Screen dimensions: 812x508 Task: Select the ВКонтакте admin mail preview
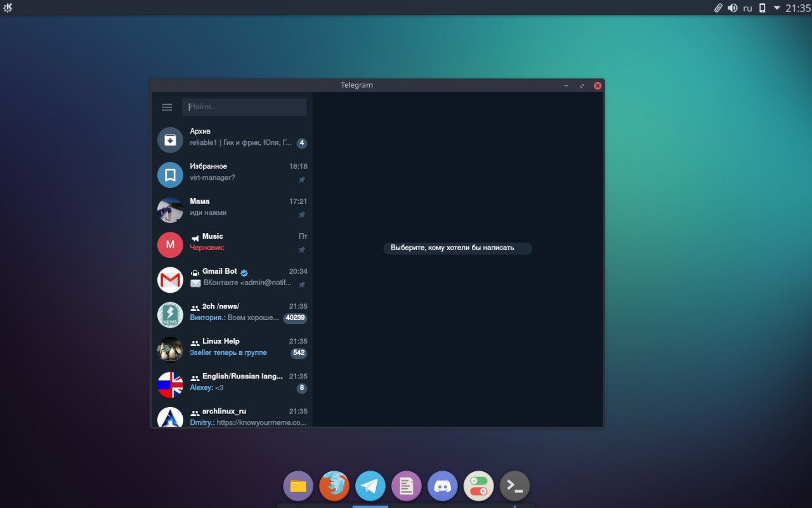click(240, 283)
